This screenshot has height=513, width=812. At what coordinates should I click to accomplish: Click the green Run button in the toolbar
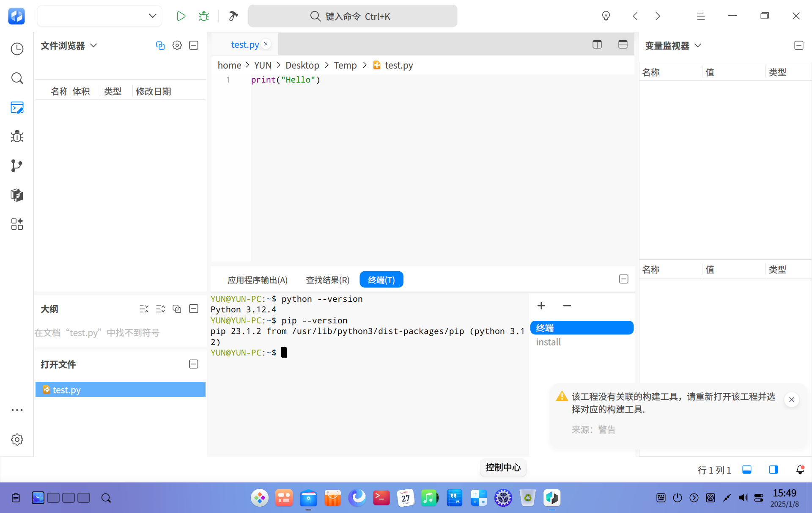coord(181,16)
